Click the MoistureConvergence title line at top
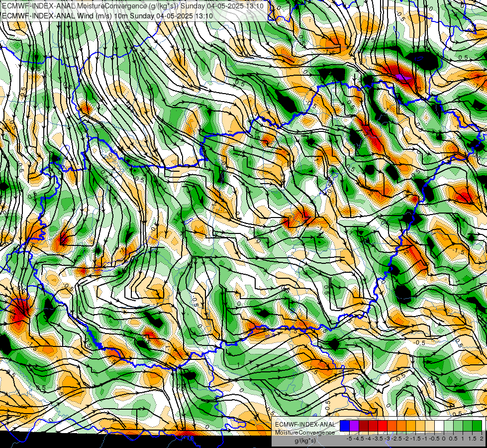The width and height of the screenshot is (487, 448). (x=133, y=6)
